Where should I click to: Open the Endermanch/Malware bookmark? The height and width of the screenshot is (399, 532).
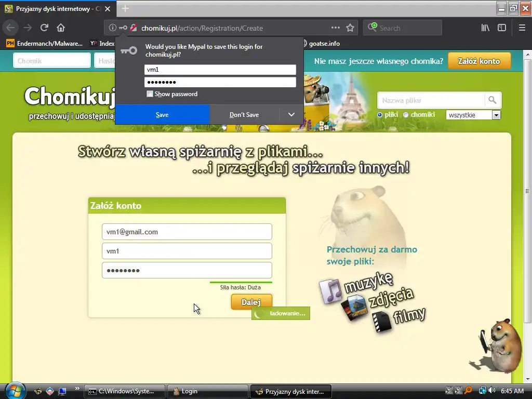[45, 44]
